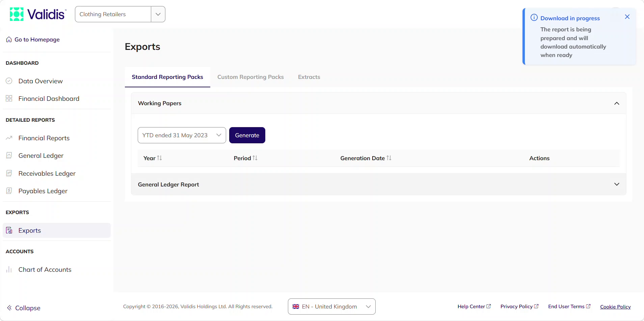
Task: Switch to Custom Reporting Packs tab
Action: coord(250,77)
